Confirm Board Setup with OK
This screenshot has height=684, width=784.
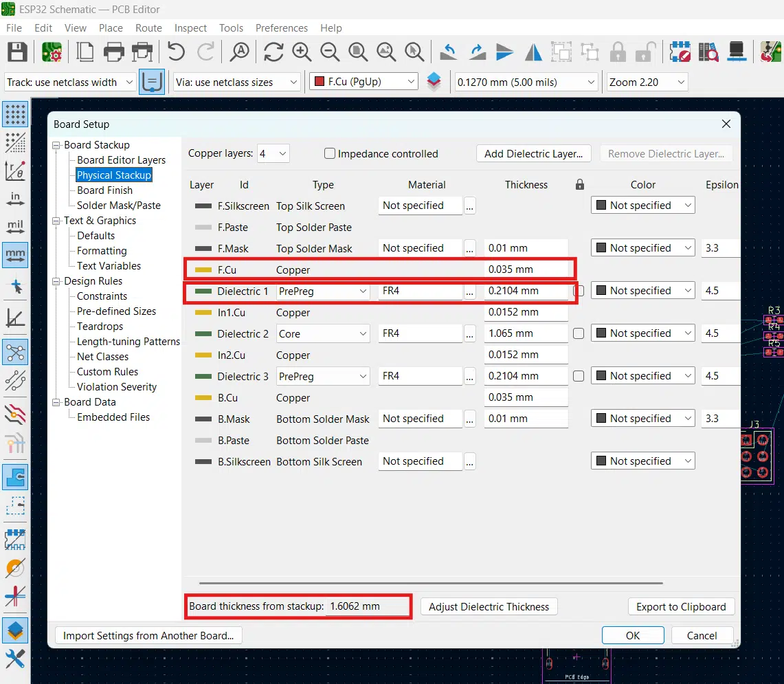coord(633,635)
